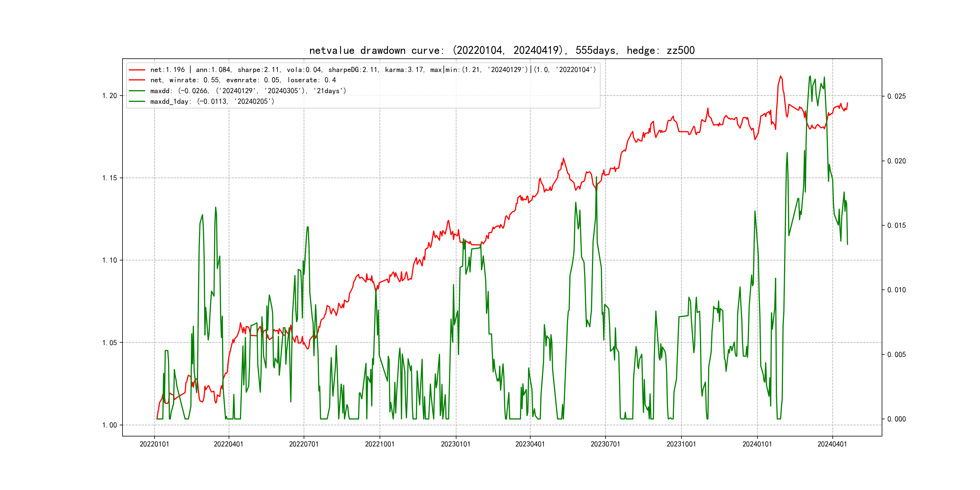Click the chart title mentioning hedge zz500
Image resolution: width=980 pixels, height=490 pixels.
click(x=502, y=50)
